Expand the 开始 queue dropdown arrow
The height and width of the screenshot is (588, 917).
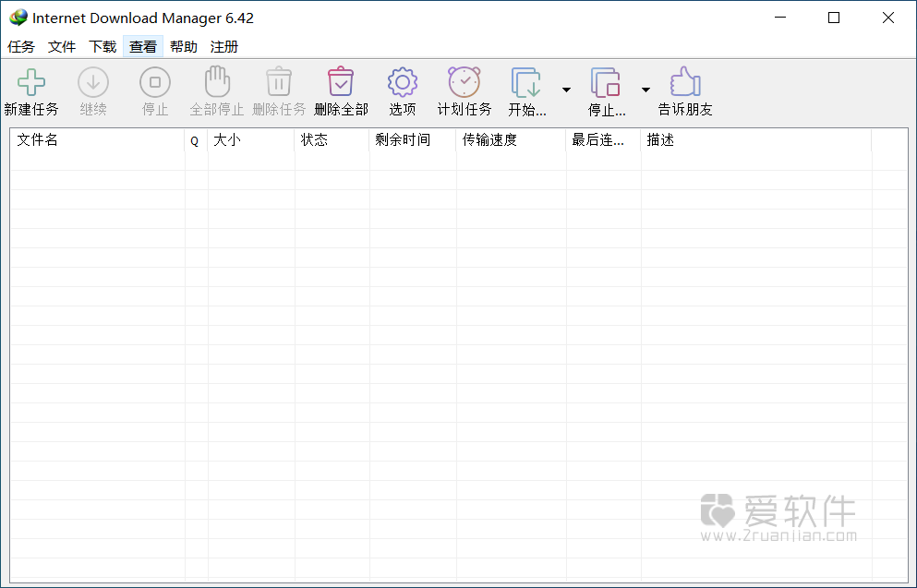(x=566, y=90)
